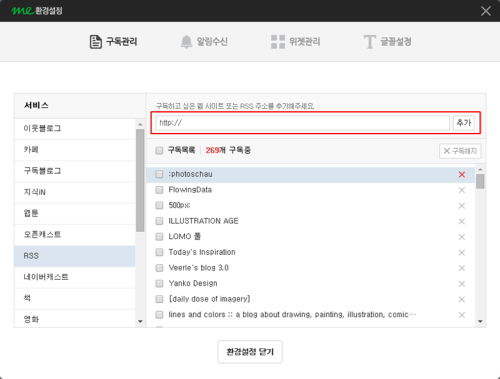Viewport: 500px width, 379px height.
Task: Select 영화 in the service list
Action: 75,318
